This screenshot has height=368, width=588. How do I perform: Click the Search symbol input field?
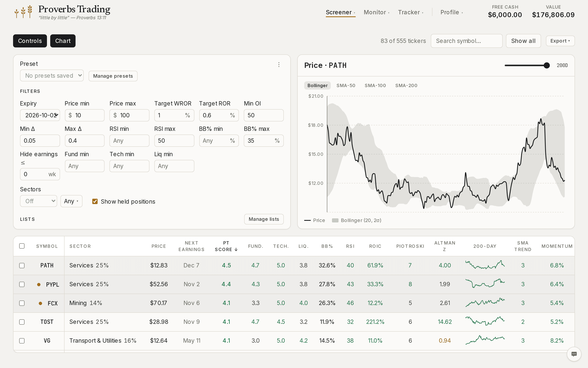tap(467, 41)
